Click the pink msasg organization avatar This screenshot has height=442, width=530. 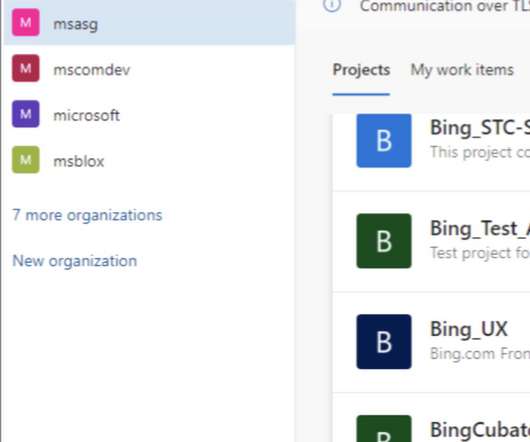coord(26,23)
